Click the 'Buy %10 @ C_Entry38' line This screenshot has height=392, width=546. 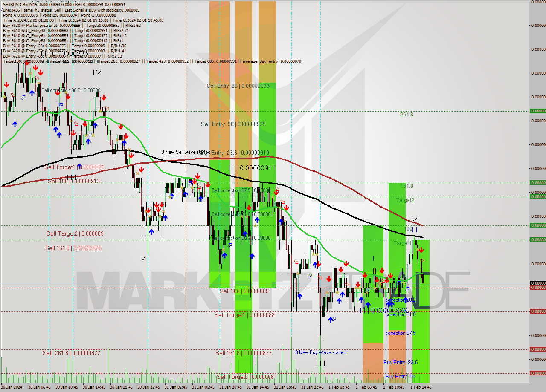[66, 30]
